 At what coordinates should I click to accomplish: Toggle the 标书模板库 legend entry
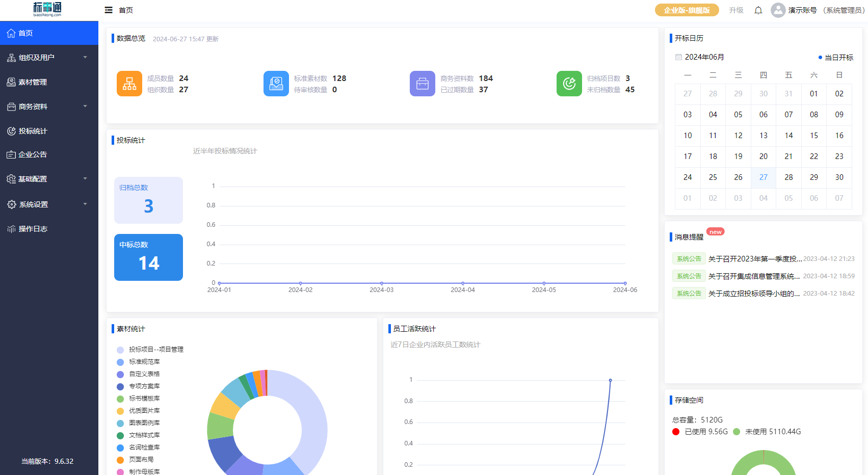coord(138,399)
